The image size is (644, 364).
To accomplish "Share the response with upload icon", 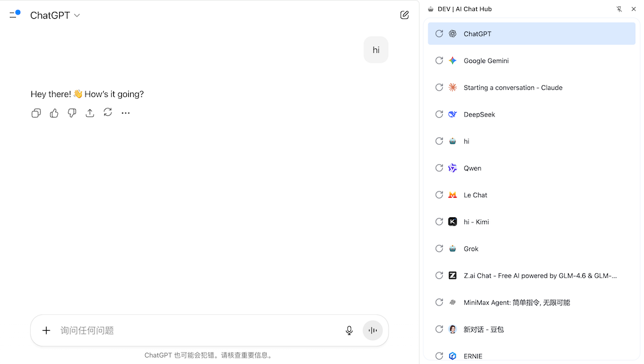I will 90,113.
